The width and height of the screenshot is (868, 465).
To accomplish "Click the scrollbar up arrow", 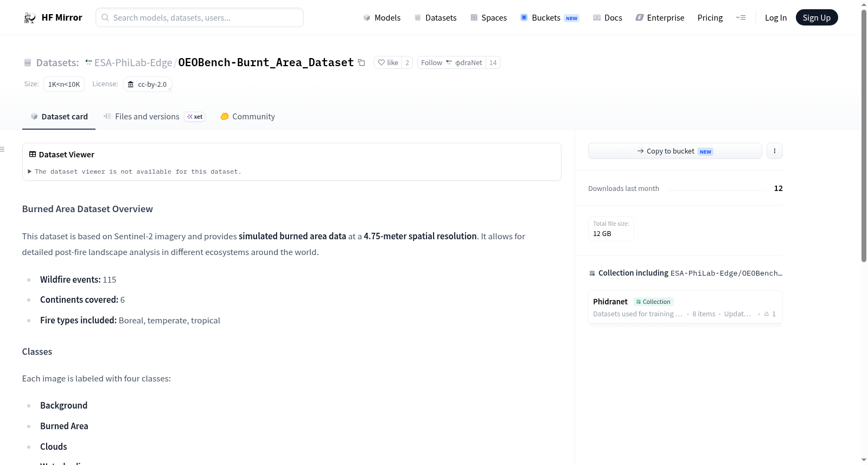I will pos(864,4).
